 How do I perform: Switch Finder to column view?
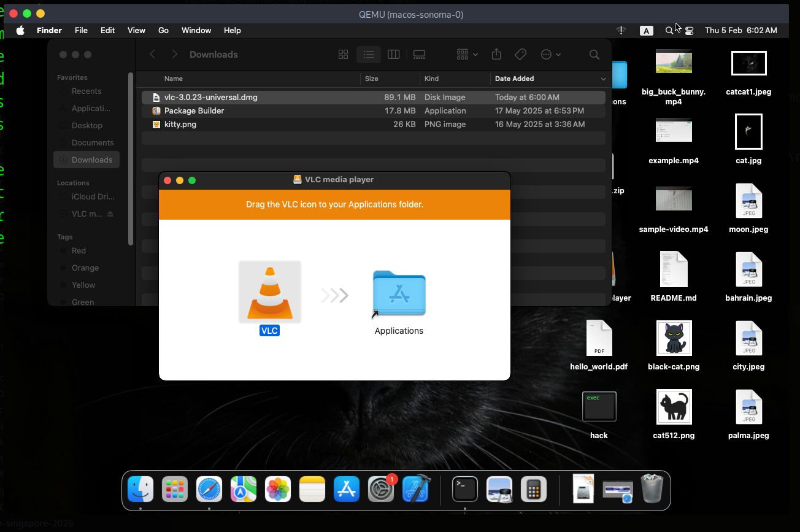[x=394, y=55]
